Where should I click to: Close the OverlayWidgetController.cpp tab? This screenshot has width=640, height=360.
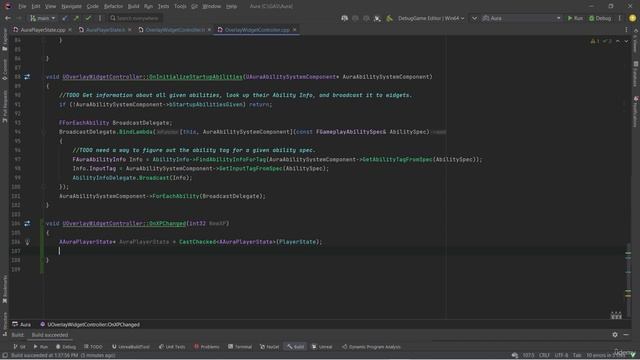click(295, 30)
